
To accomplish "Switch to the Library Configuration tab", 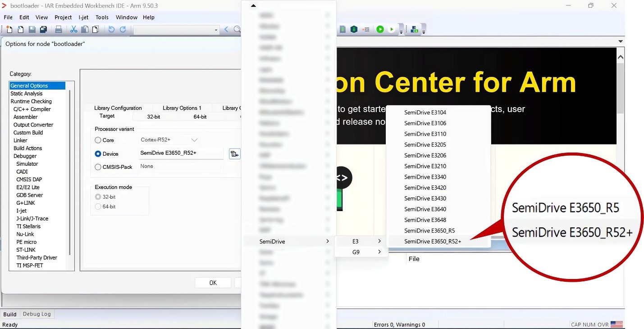I will 118,108.
